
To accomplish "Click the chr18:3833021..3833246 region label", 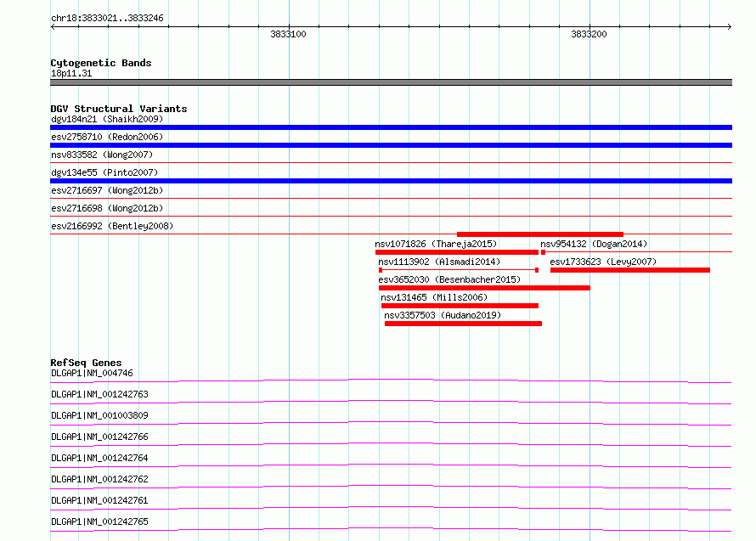I will click(107, 18).
